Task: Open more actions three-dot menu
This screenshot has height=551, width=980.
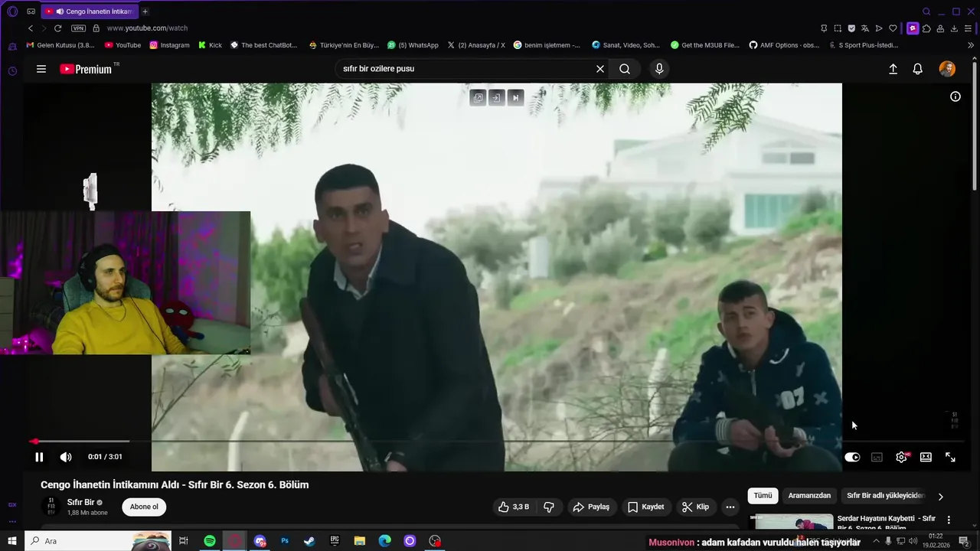Action: [x=730, y=507]
